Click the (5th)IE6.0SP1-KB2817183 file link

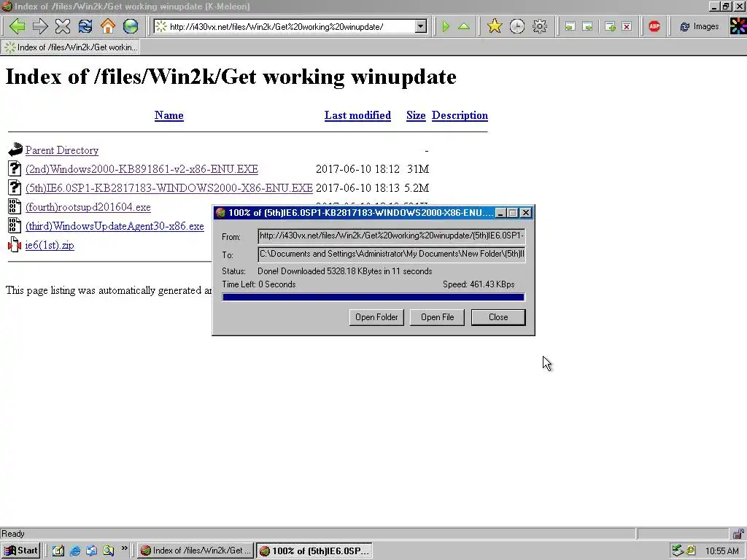(x=169, y=188)
